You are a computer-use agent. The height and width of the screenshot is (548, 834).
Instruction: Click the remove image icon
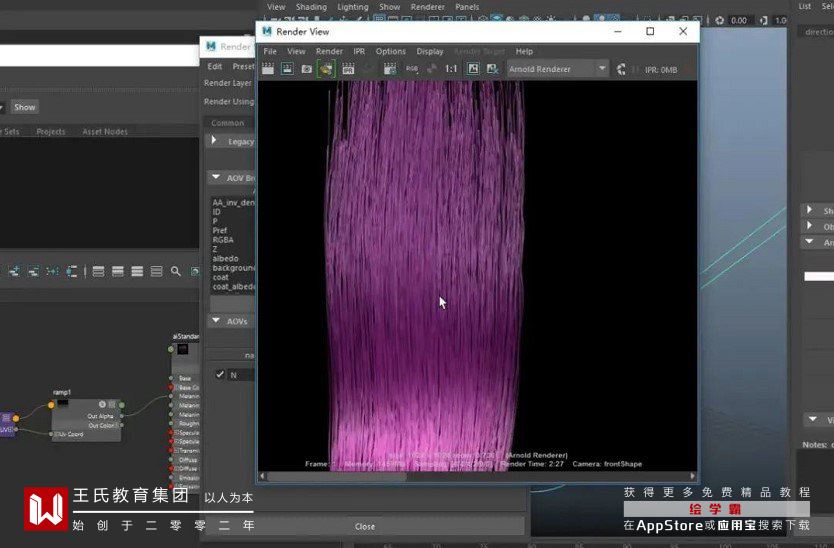493,69
